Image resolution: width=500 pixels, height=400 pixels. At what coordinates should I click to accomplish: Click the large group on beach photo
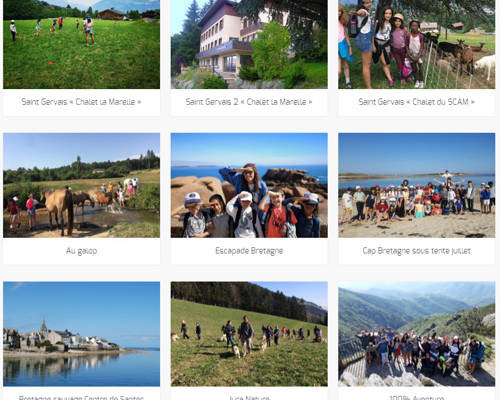tap(417, 185)
